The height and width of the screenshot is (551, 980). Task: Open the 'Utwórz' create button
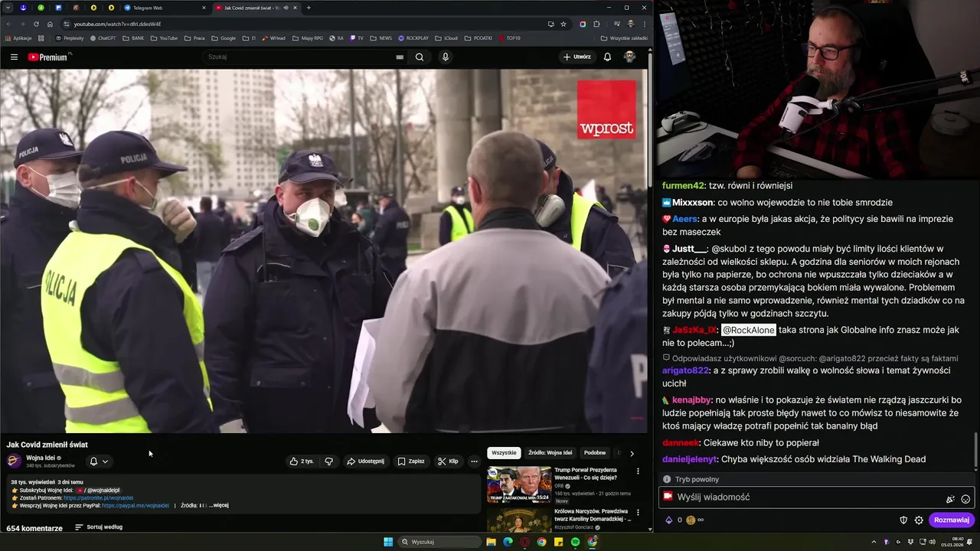click(x=577, y=57)
